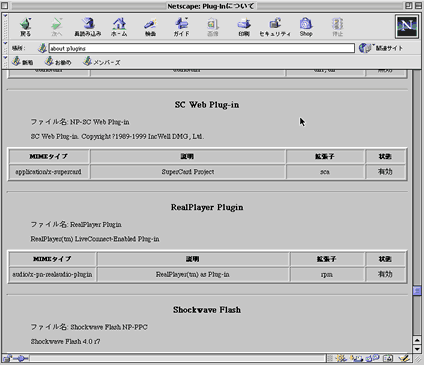Click the window zoom box in title bar
424x365 pixels.
[409, 6]
